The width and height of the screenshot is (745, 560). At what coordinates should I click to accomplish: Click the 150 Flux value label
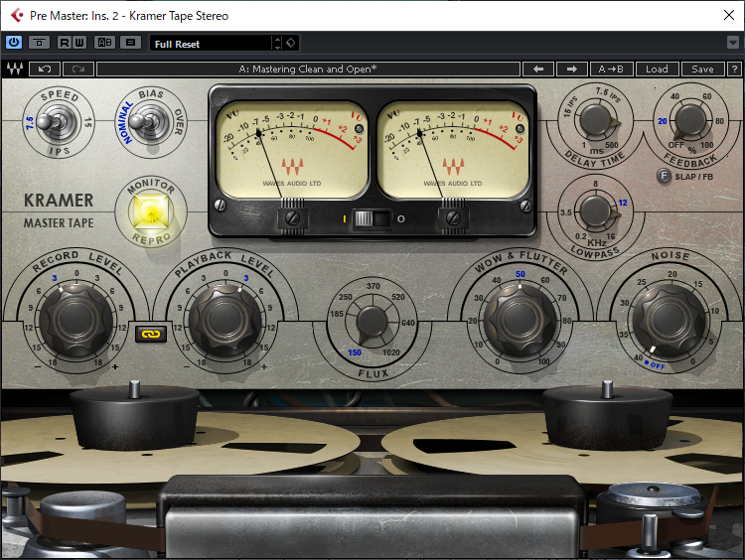pyautogui.click(x=355, y=352)
